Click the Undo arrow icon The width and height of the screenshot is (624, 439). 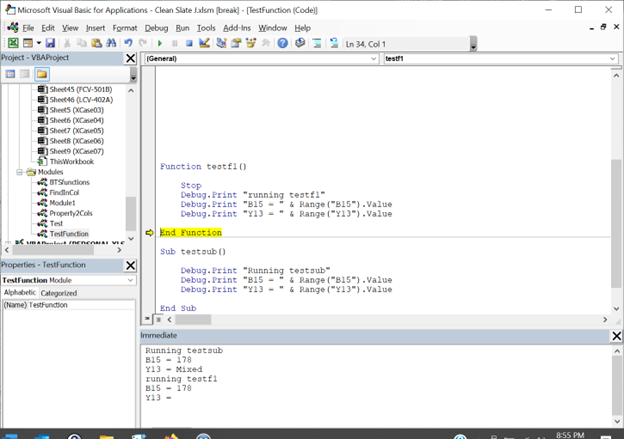click(128, 43)
